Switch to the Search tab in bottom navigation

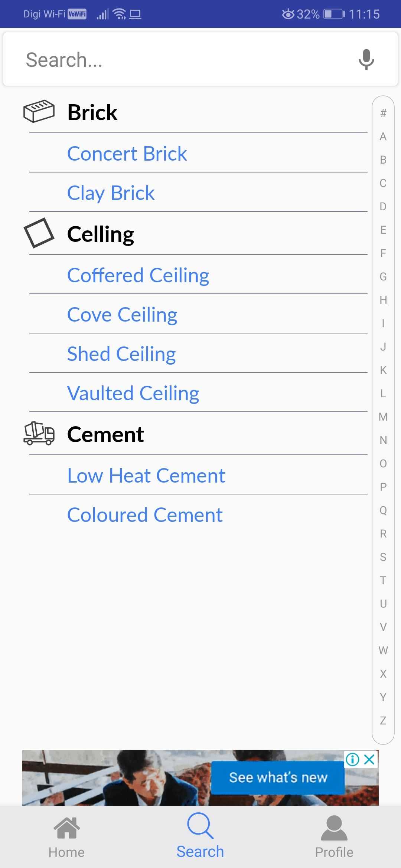pos(200,838)
